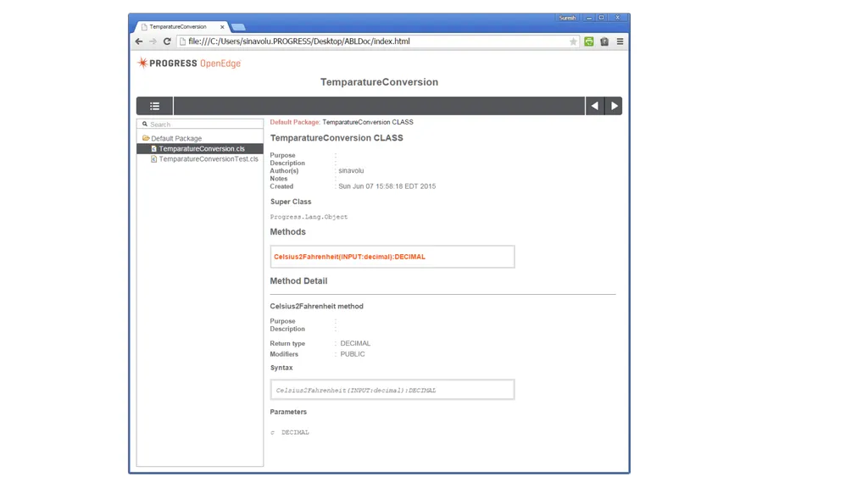This screenshot has height=488, width=868.
Task: Minimize the browser window
Action: coord(589,18)
